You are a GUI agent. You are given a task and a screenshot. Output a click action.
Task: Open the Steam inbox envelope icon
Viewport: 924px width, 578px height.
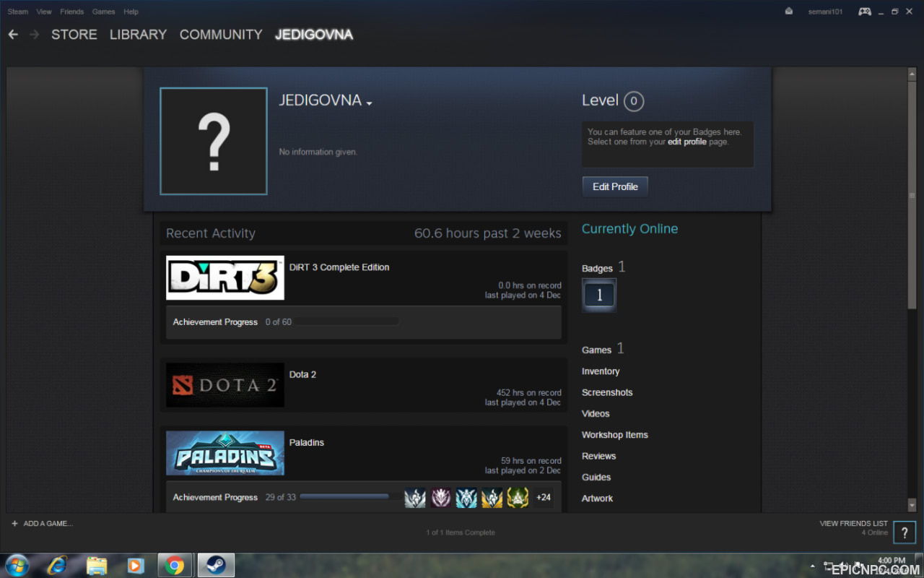pos(789,12)
